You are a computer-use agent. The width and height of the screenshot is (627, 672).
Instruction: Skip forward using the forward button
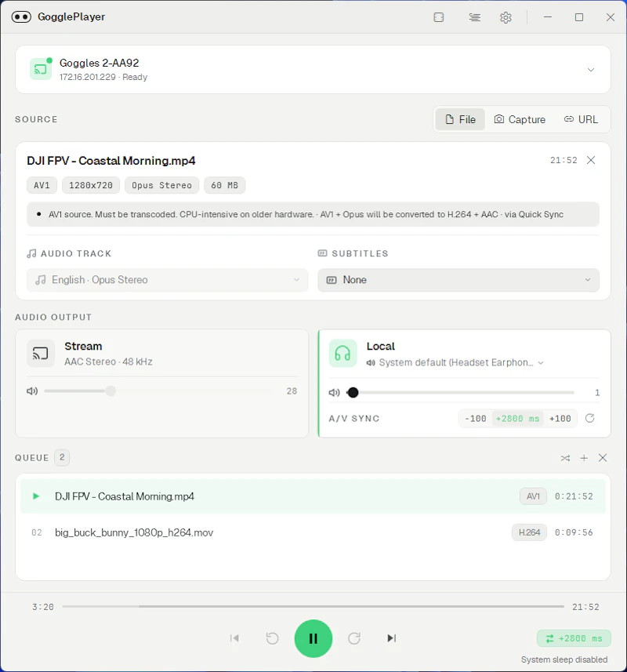(x=354, y=638)
